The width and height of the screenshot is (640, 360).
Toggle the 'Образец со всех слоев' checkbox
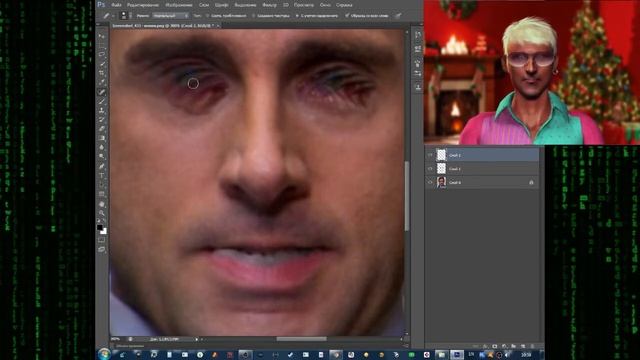[347, 16]
